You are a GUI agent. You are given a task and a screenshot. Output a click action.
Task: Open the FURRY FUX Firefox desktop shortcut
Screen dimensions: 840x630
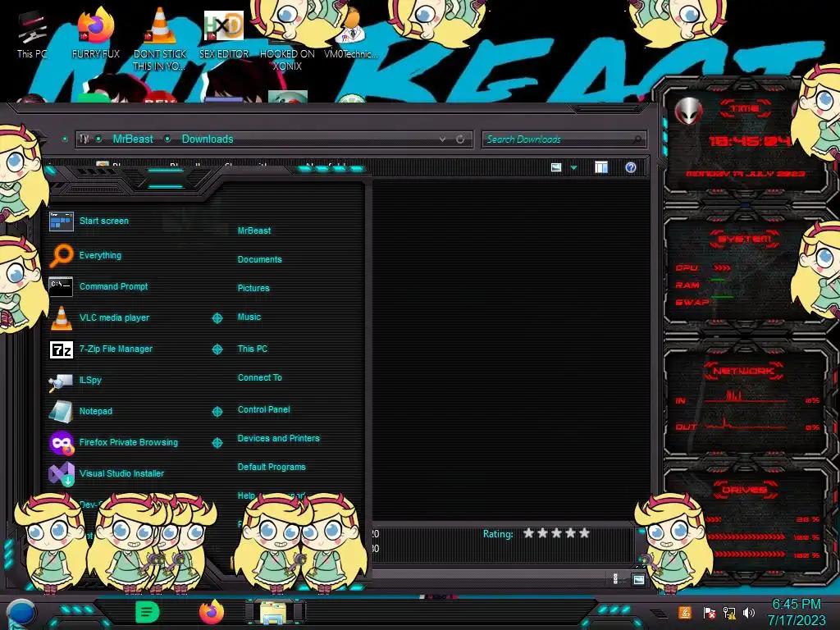point(96,34)
